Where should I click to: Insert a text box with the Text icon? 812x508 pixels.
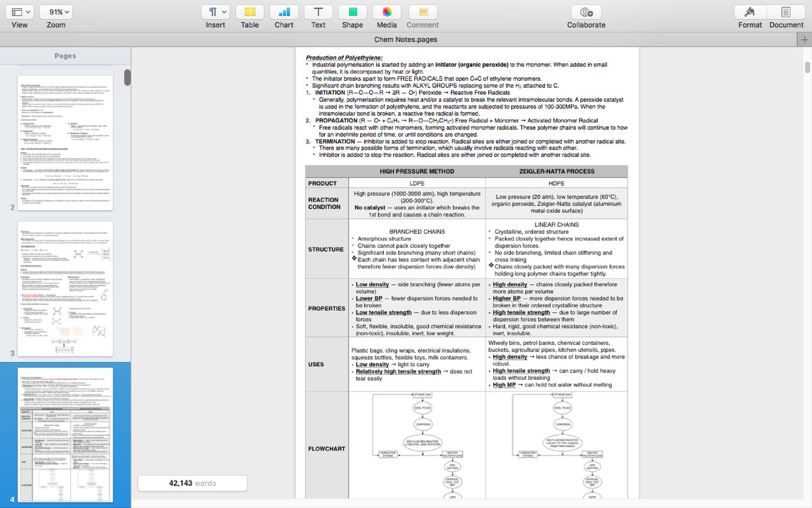coord(318,12)
